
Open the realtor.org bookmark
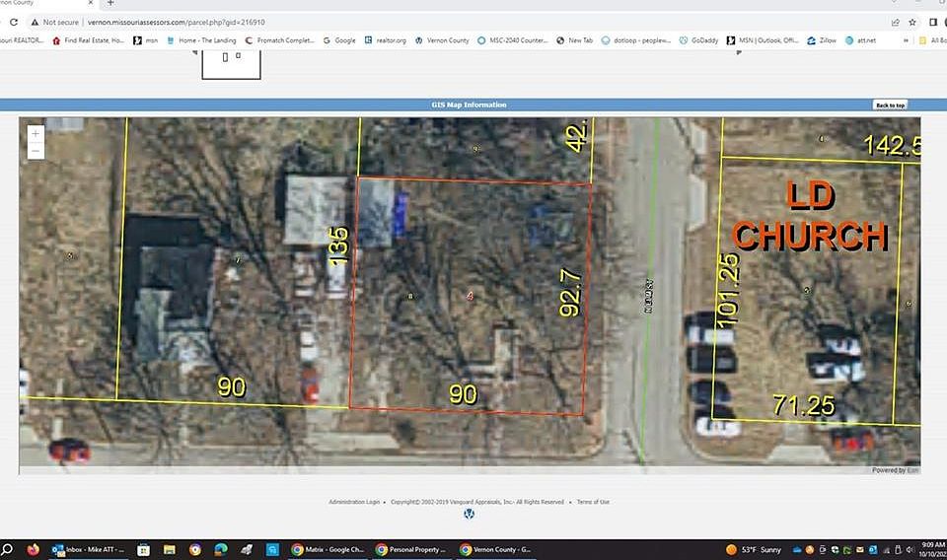(386, 40)
